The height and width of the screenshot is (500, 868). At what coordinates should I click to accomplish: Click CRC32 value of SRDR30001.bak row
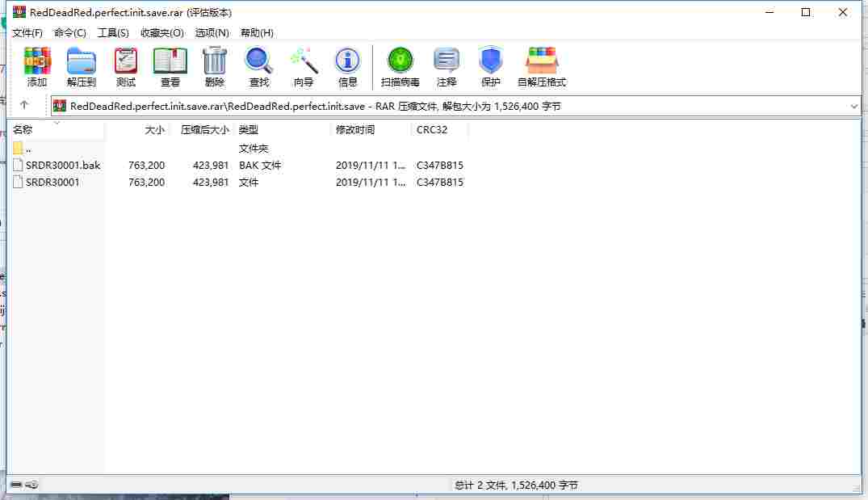click(439, 165)
